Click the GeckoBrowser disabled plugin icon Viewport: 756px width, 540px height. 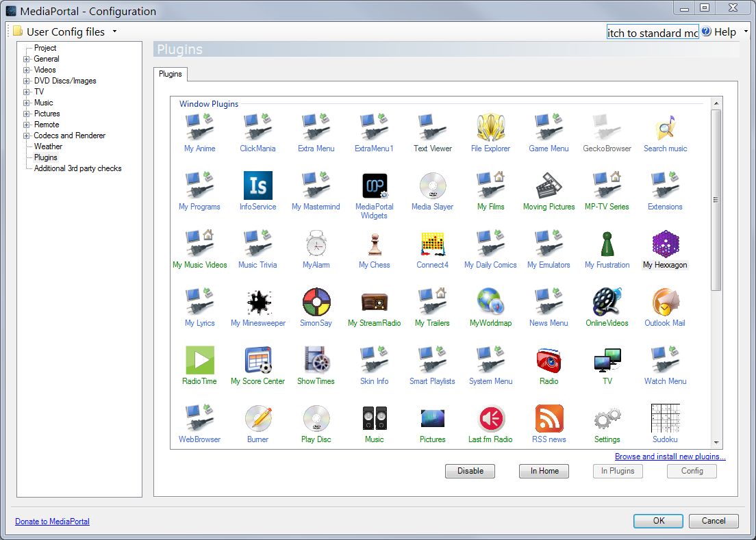pyautogui.click(x=607, y=127)
